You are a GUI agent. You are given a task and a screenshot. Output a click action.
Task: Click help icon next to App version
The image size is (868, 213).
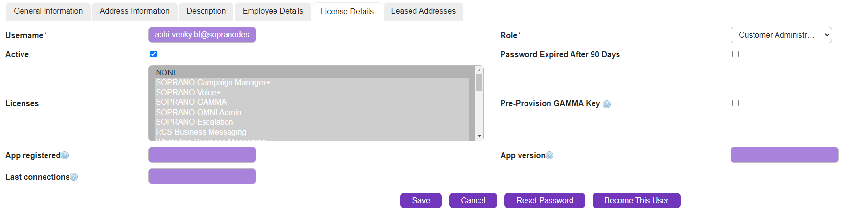point(549,156)
